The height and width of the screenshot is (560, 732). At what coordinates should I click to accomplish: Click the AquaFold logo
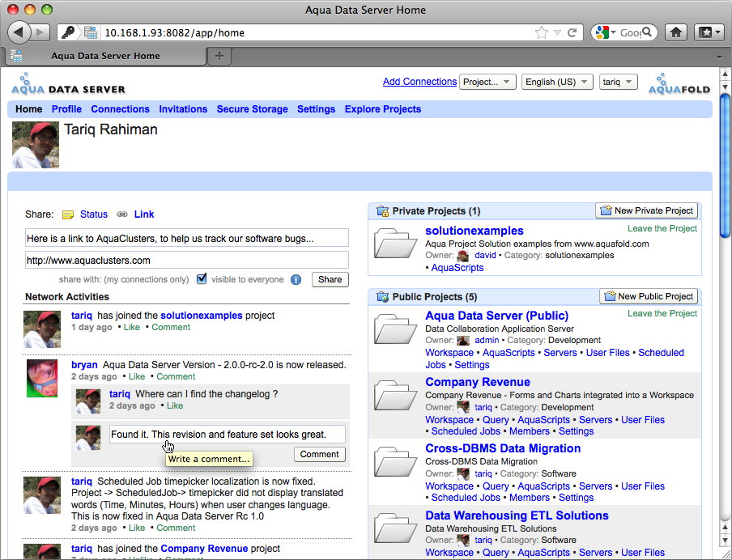tap(679, 84)
